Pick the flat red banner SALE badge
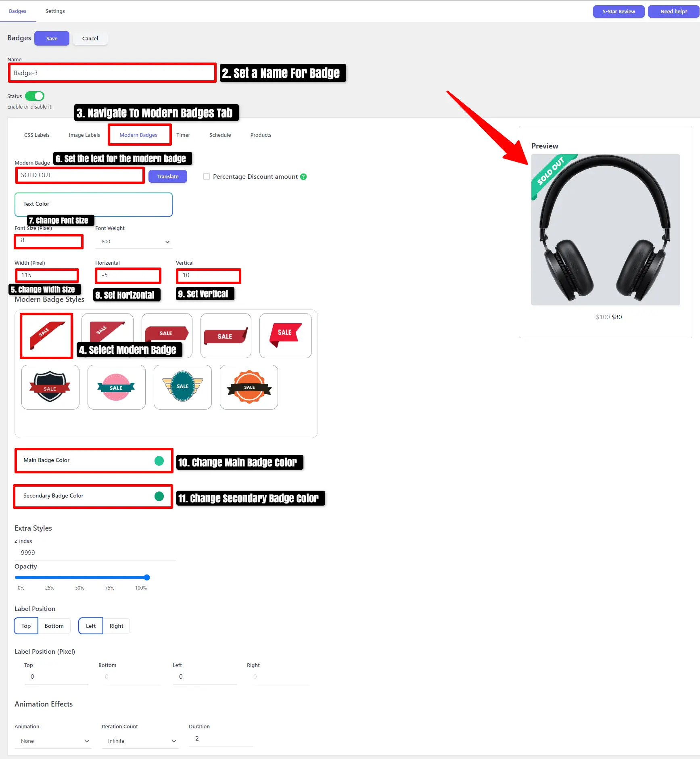Screen dimensions: 700x759 (x=226, y=336)
